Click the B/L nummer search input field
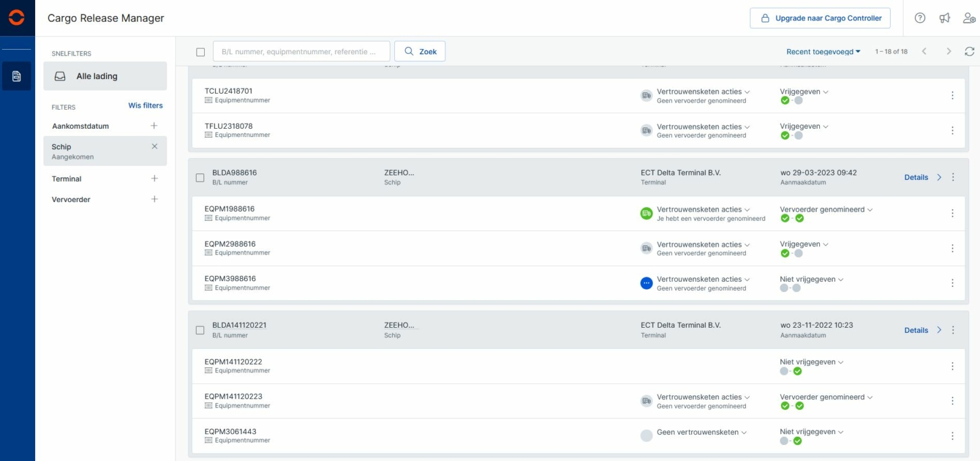Screen dimensions: 980x461 pyautogui.click(x=301, y=51)
